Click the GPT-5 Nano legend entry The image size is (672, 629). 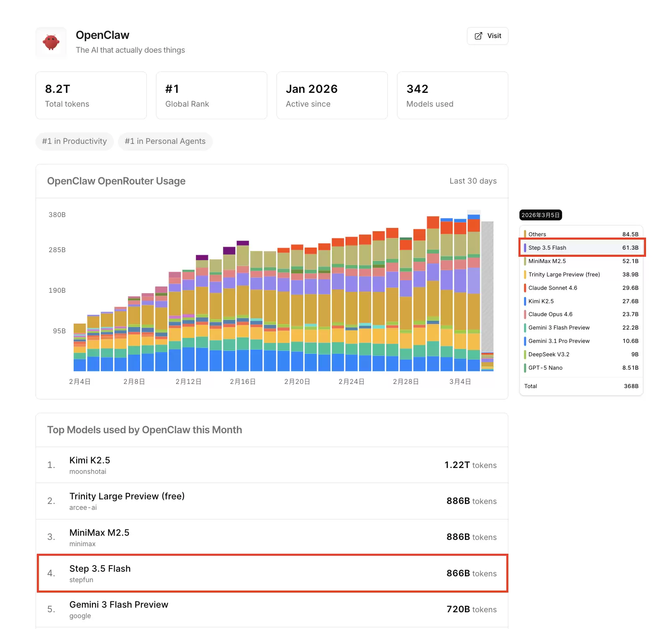point(545,368)
